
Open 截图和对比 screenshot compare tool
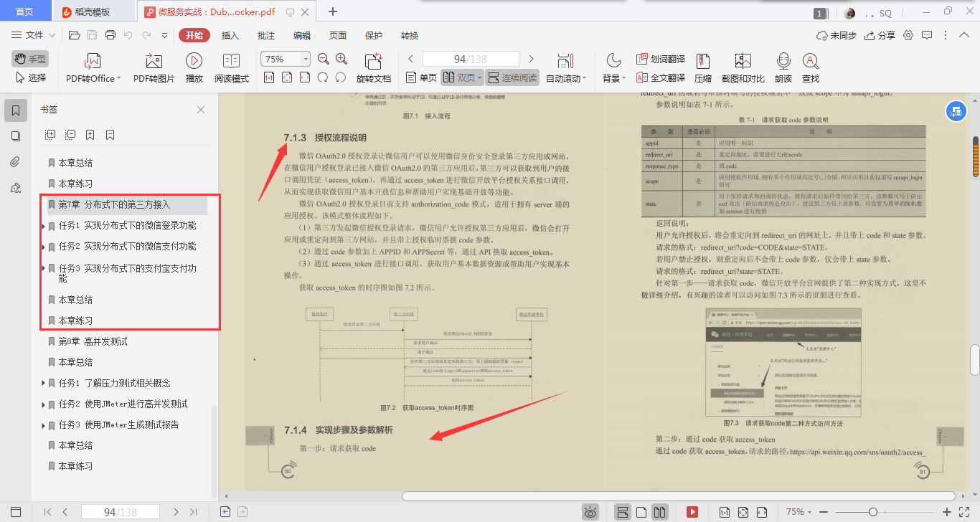[743, 68]
